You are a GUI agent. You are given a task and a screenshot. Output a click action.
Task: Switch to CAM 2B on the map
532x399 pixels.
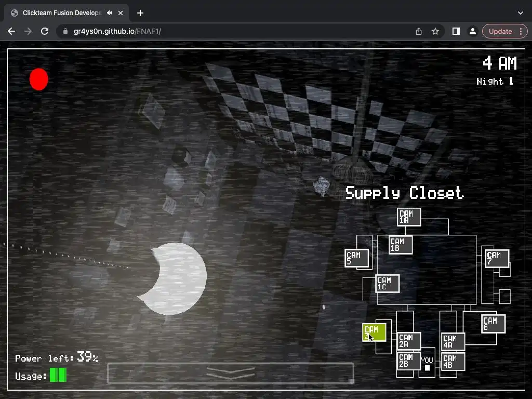(409, 361)
